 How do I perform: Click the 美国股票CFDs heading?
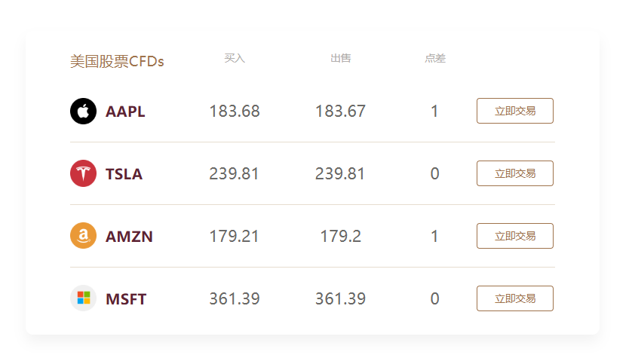pyautogui.click(x=117, y=62)
